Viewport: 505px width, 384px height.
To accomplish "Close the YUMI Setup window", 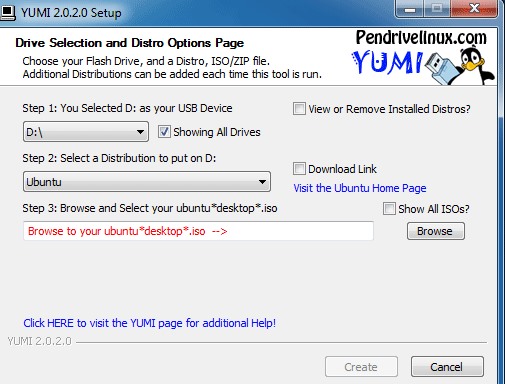I will click(x=474, y=9).
